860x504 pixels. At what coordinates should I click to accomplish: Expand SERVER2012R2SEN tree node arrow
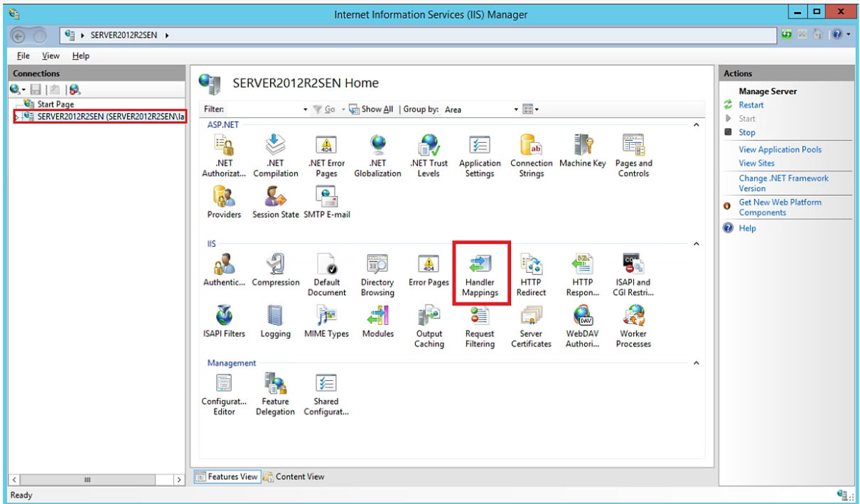click(18, 117)
